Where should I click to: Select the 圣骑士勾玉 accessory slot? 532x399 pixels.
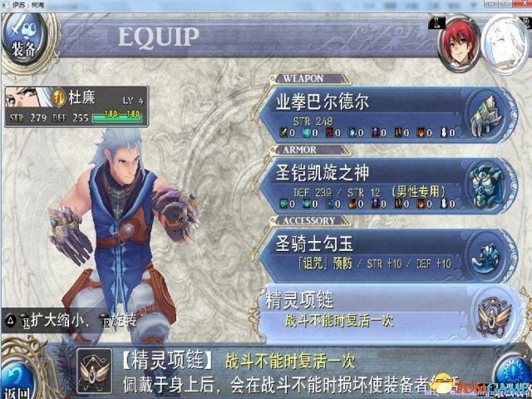point(387,257)
